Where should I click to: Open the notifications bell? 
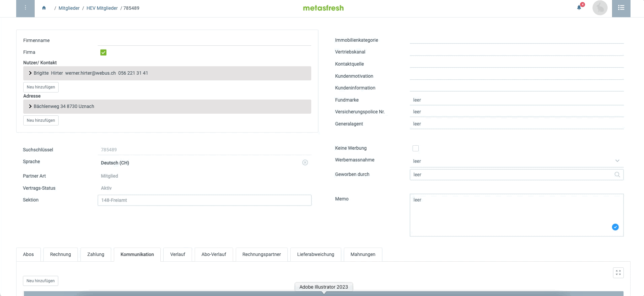pos(579,7)
